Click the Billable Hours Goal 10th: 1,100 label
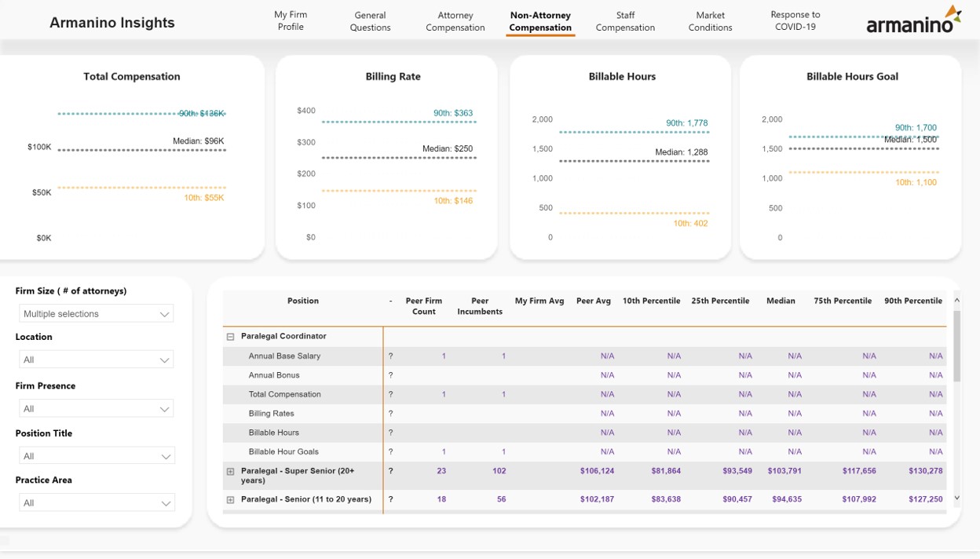Screen dimensions: 980x559 pos(916,183)
